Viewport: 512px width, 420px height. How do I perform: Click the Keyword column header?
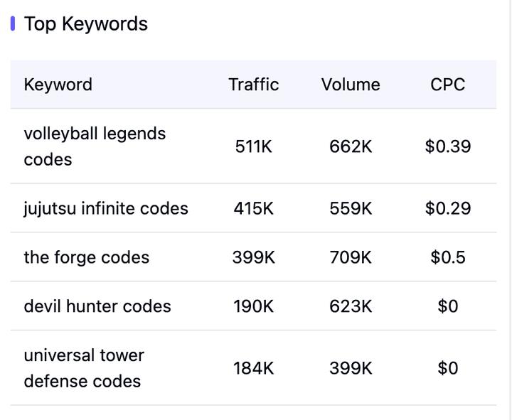pos(58,85)
